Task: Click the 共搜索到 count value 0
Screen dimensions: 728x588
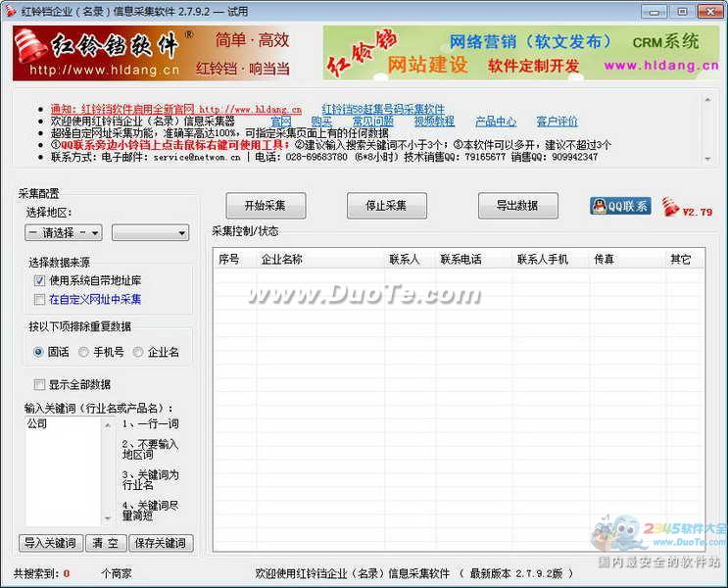Action: [67, 574]
